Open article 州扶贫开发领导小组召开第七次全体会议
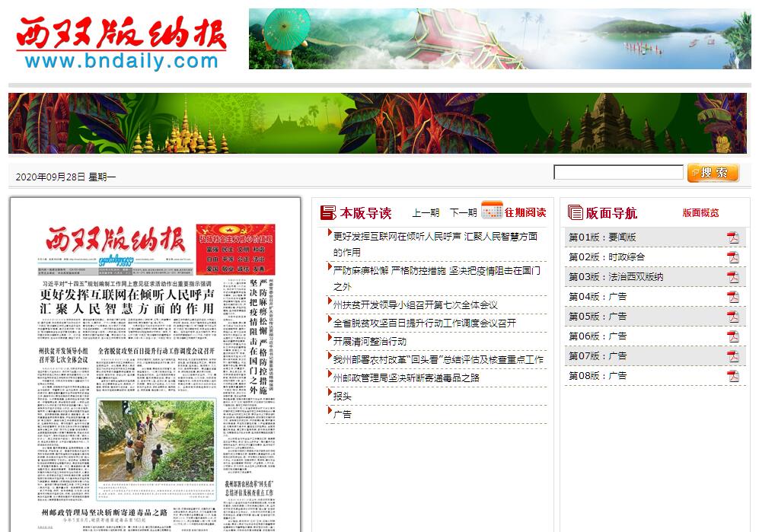 coord(415,304)
